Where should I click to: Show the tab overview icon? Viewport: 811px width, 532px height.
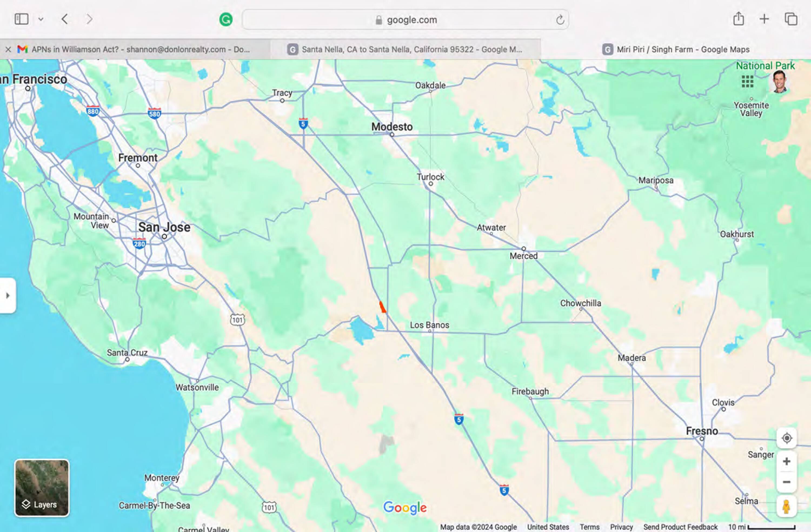click(791, 19)
